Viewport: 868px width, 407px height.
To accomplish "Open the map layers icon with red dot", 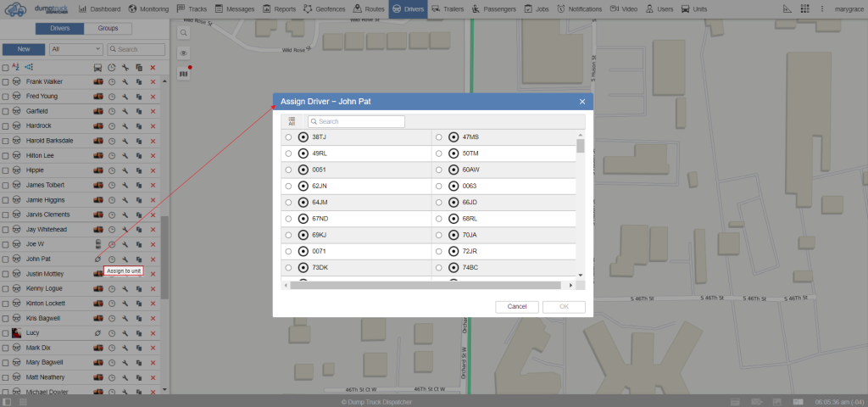I will (183, 74).
